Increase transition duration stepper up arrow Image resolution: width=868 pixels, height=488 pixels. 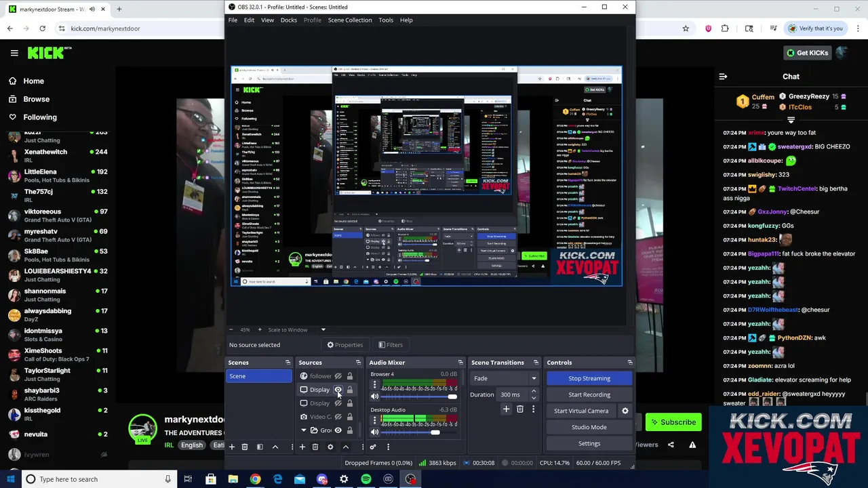534,392
